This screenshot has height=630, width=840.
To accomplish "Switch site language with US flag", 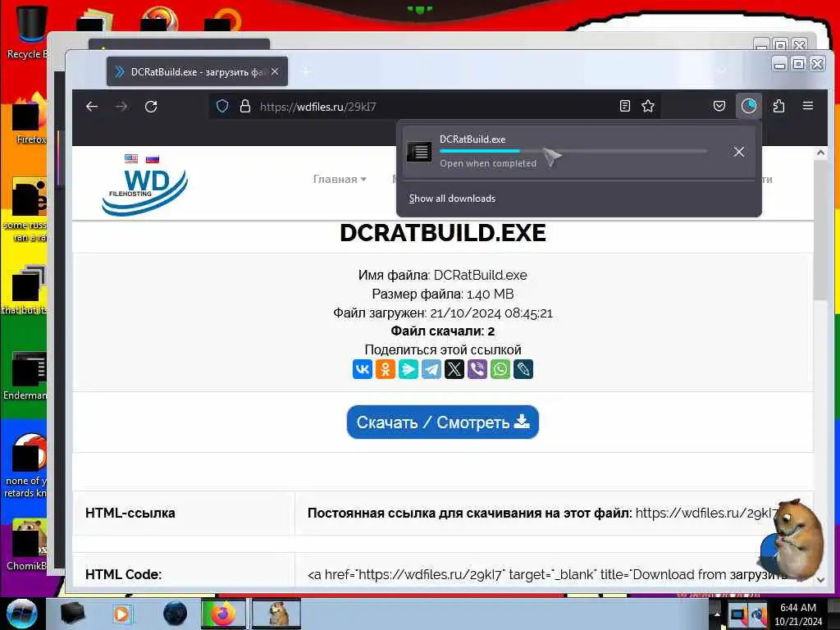I will pyautogui.click(x=131, y=158).
